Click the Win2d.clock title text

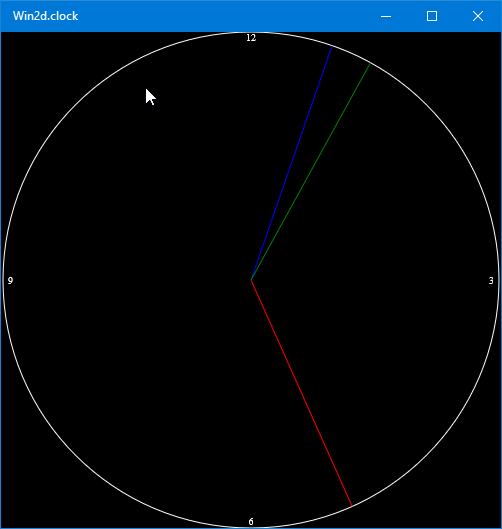tap(46, 16)
